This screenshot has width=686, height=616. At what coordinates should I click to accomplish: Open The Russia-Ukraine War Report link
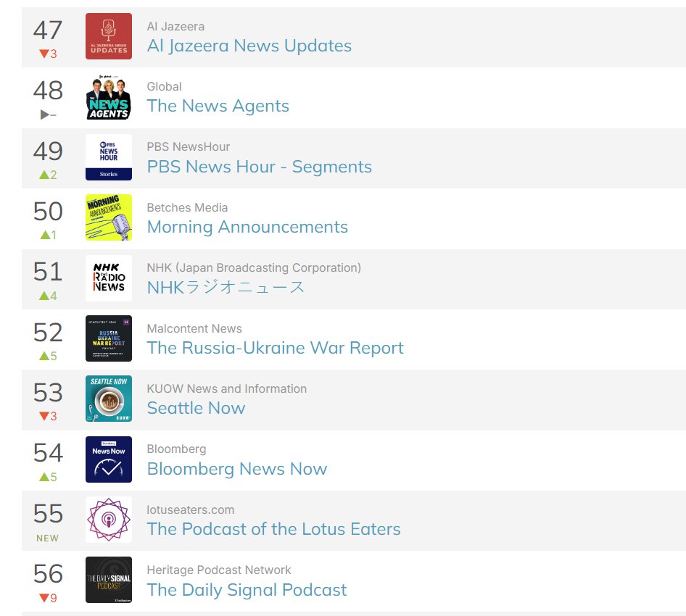tap(275, 348)
